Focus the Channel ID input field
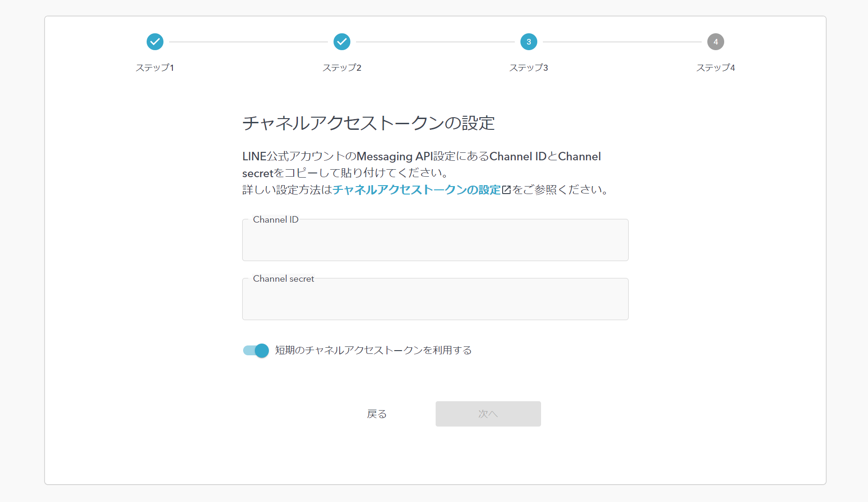 coord(435,243)
